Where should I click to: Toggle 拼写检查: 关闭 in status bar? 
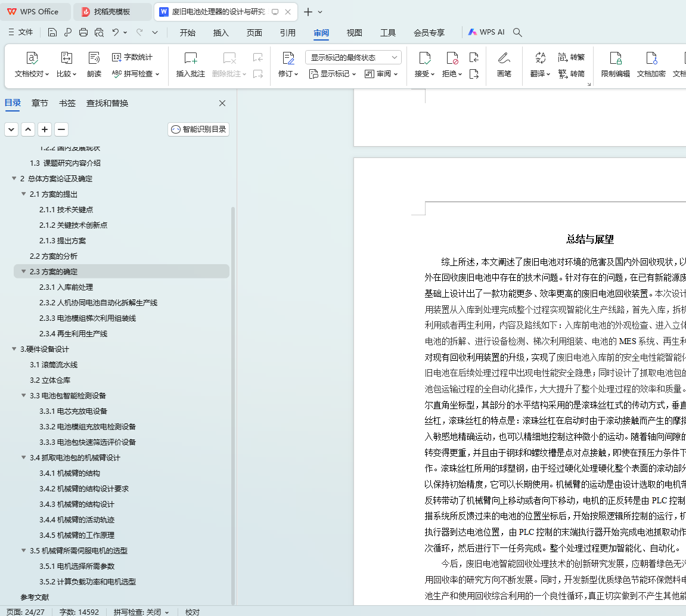coord(141,612)
